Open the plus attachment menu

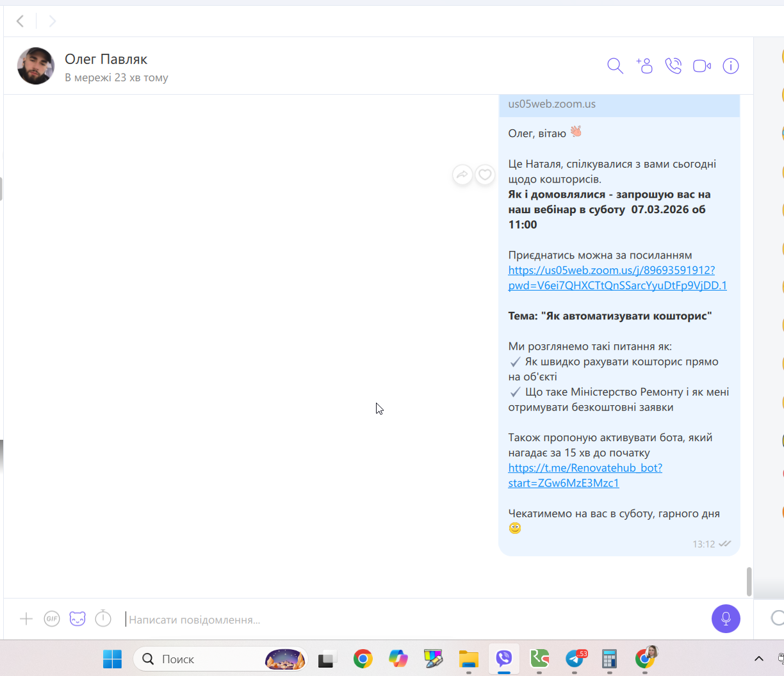(26, 618)
